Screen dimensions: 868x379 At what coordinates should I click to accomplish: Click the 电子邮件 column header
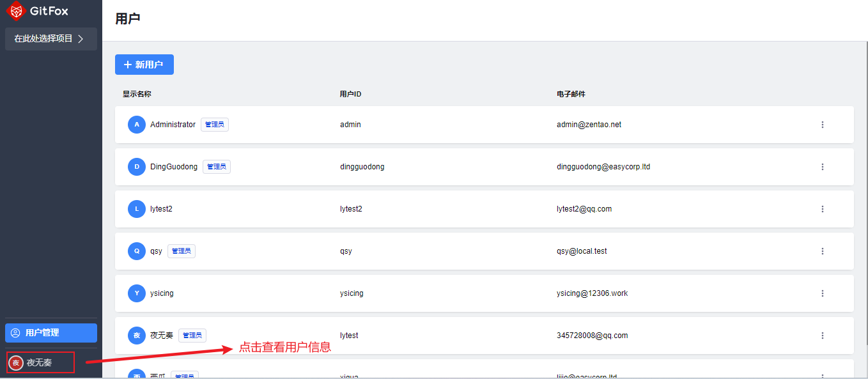571,94
